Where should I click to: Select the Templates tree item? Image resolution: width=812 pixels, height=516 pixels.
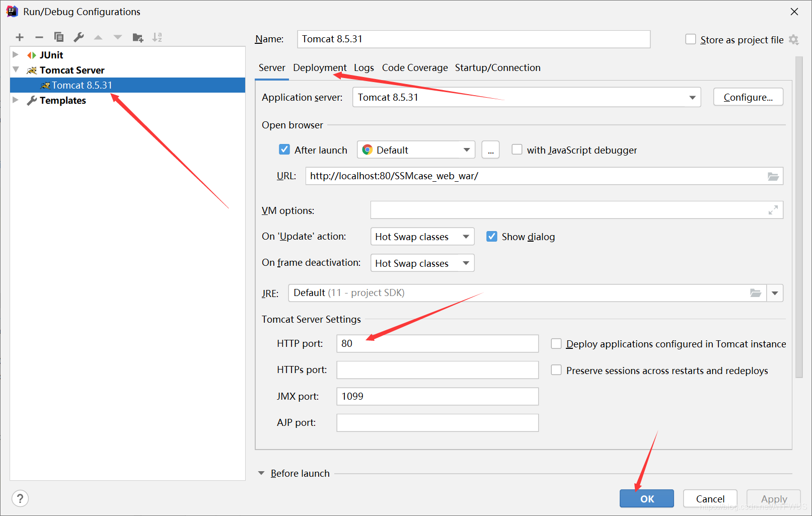point(63,100)
